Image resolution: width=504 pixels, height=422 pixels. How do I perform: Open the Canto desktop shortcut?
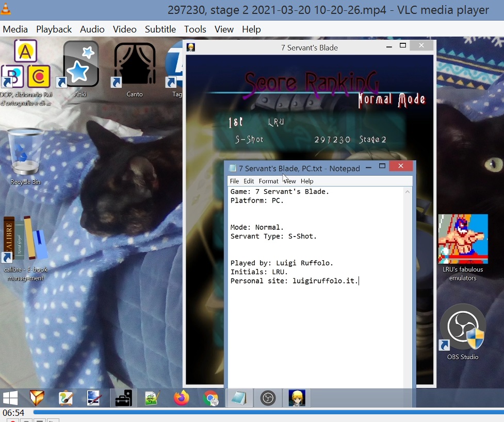pos(134,65)
